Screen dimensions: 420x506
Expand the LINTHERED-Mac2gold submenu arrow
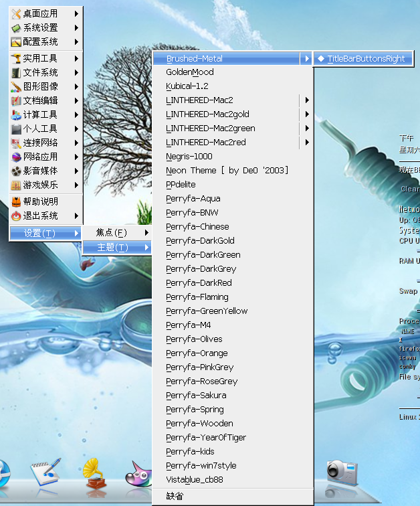click(x=306, y=114)
